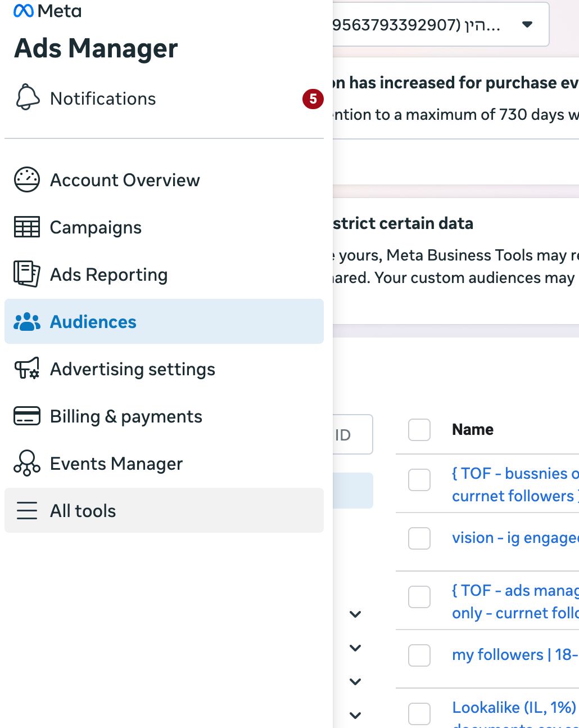The image size is (579, 728).
Task: Check the 'Lookalike (IL, 1%)' row
Action: pyautogui.click(x=419, y=714)
